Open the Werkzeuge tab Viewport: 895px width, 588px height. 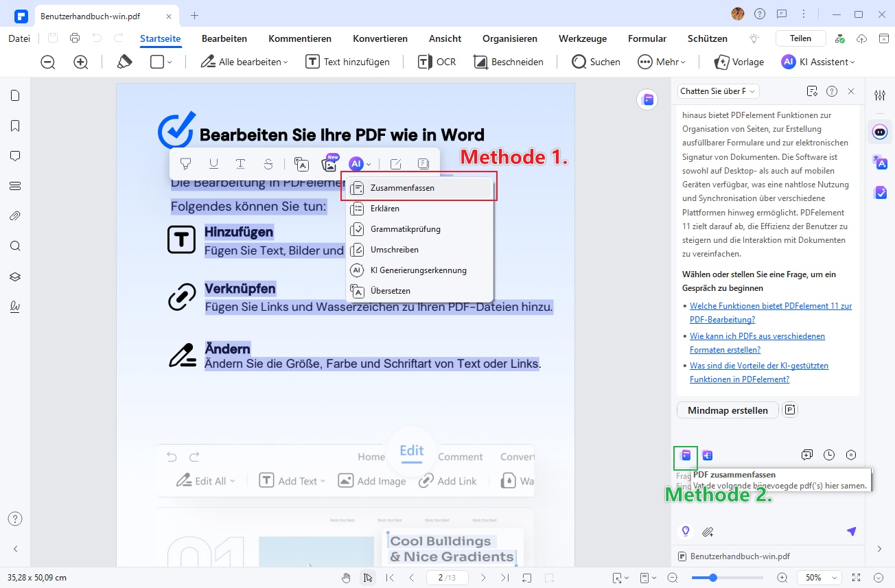(x=583, y=38)
